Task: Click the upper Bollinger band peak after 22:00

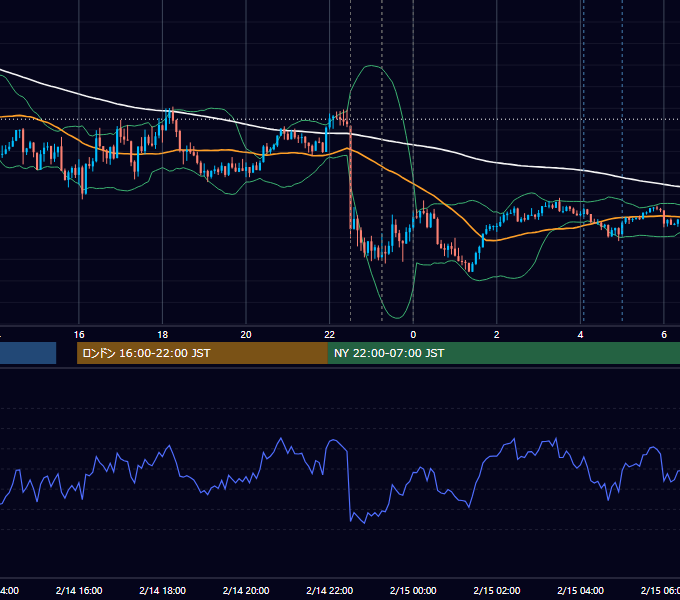Action: click(x=371, y=66)
